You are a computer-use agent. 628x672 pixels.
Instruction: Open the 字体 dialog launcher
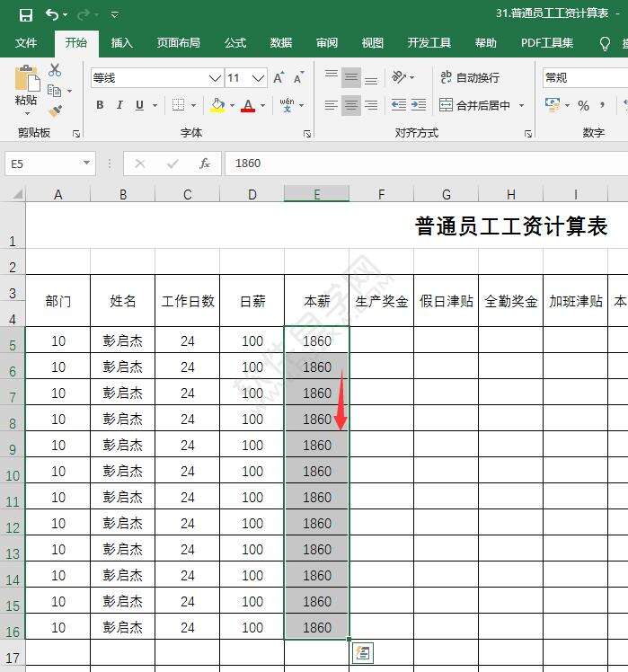click(x=307, y=134)
